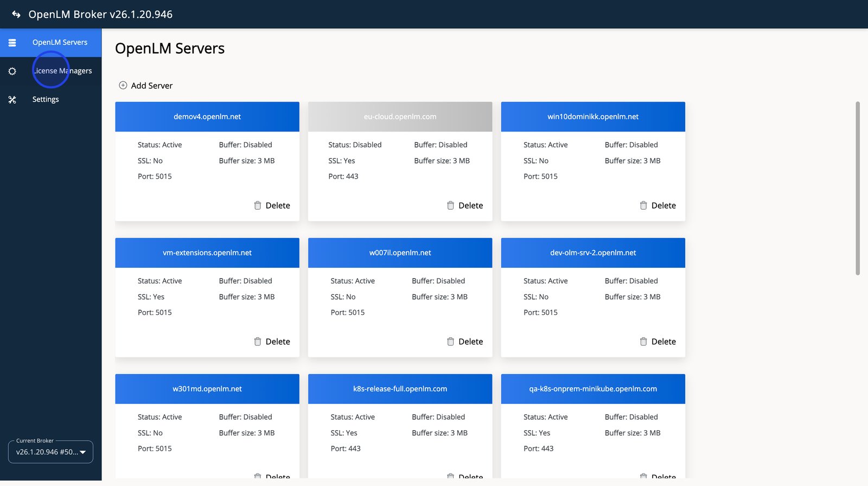868x486 pixels.
Task: Click the OpenLM Broker v26.1.20.946 title
Action: pyautogui.click(x=100, y=14)
